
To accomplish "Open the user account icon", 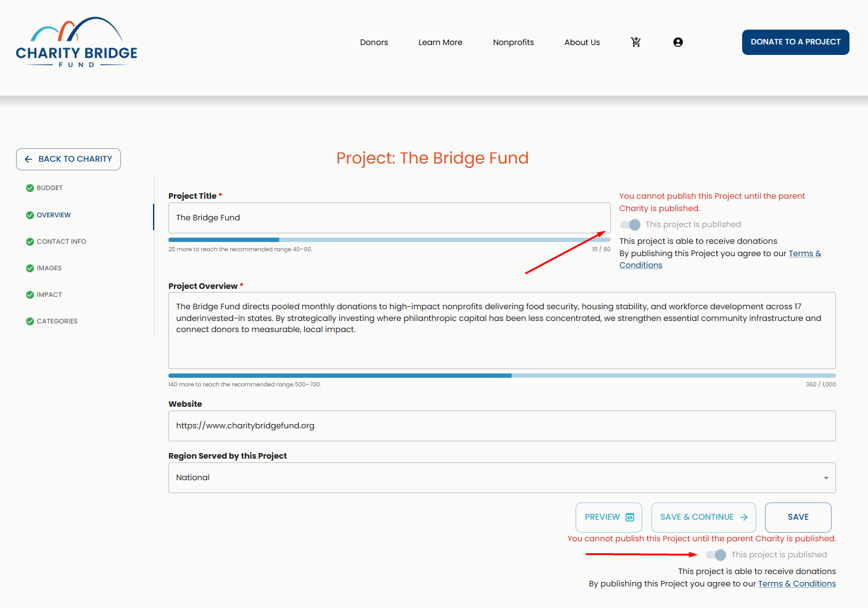I will click(678, 42).
